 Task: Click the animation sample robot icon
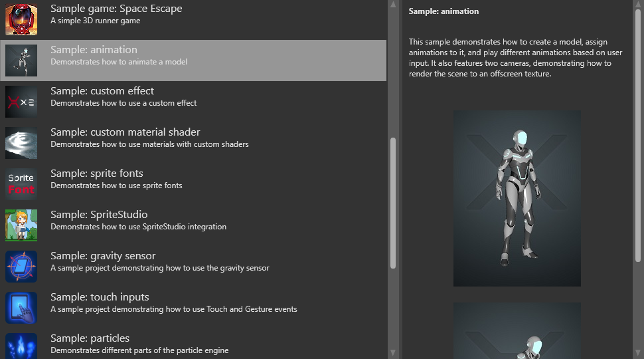click(x=21, y=60)
